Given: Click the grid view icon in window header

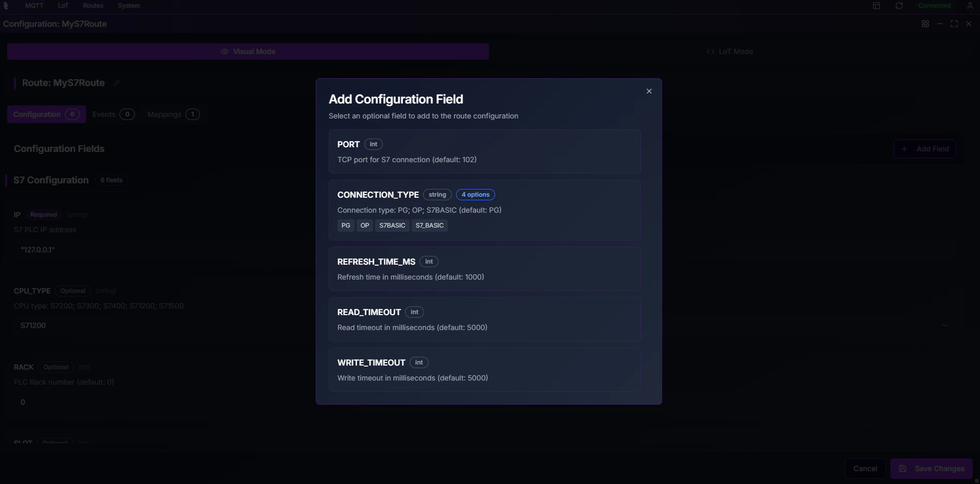Looking at the screenshot, I should 925,23.
